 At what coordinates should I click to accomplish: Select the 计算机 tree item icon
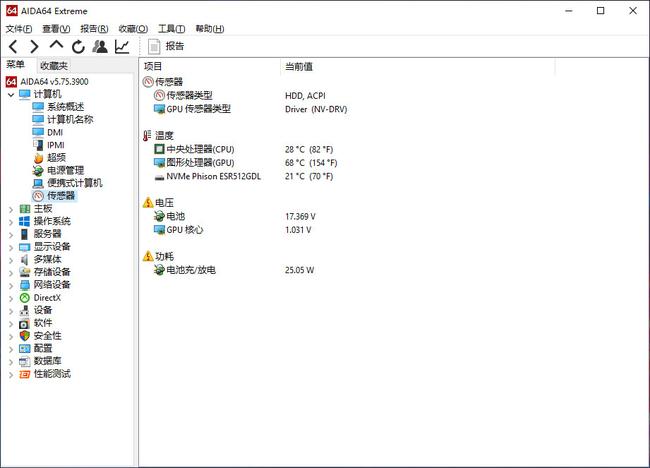pyautogui.click(x=25, y=94)
